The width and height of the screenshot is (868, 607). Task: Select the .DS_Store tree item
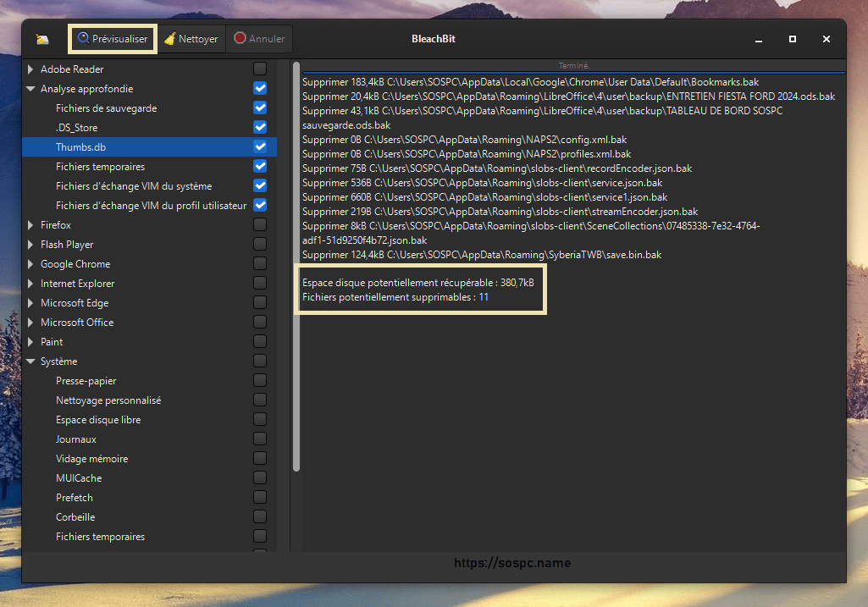click(x=77, y=128)
